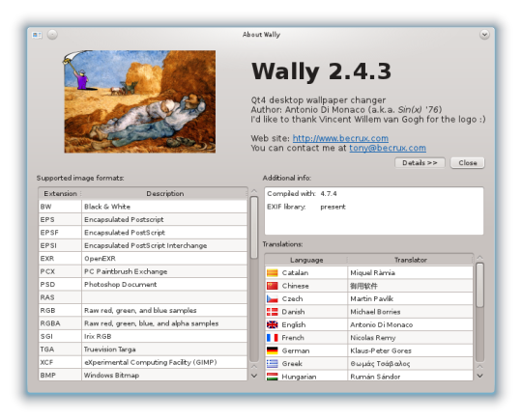The image size is (522, 420).
Task: Select the RAS extension cell
Action: point(60,297)
